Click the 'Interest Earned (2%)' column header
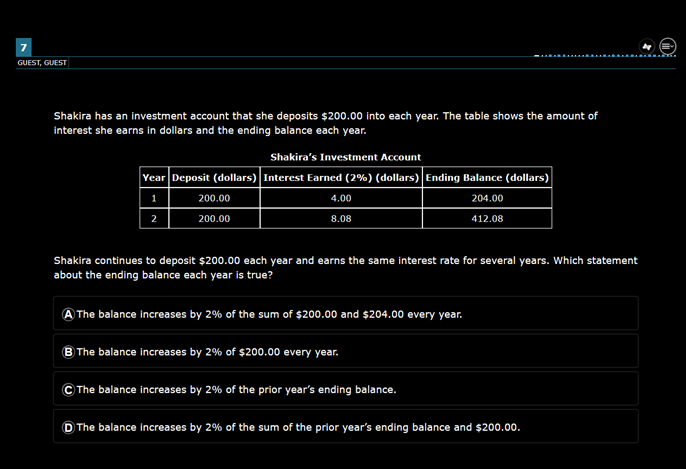The height and width of the screenshot is (469, 686). coord(341,178)
